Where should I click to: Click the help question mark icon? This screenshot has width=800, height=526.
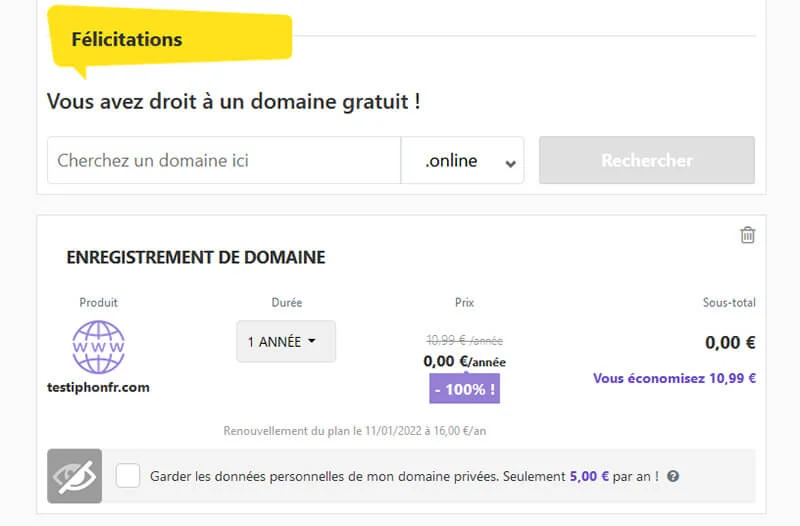(673, 476)
